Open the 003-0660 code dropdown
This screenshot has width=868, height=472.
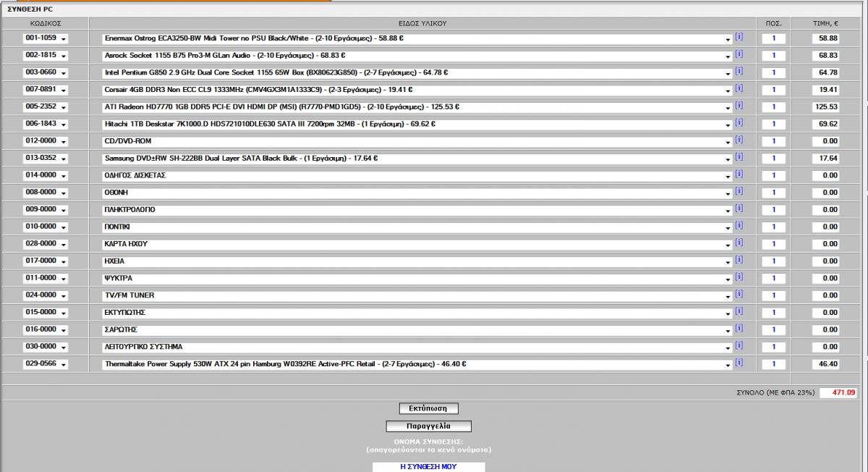coord(45,72)
